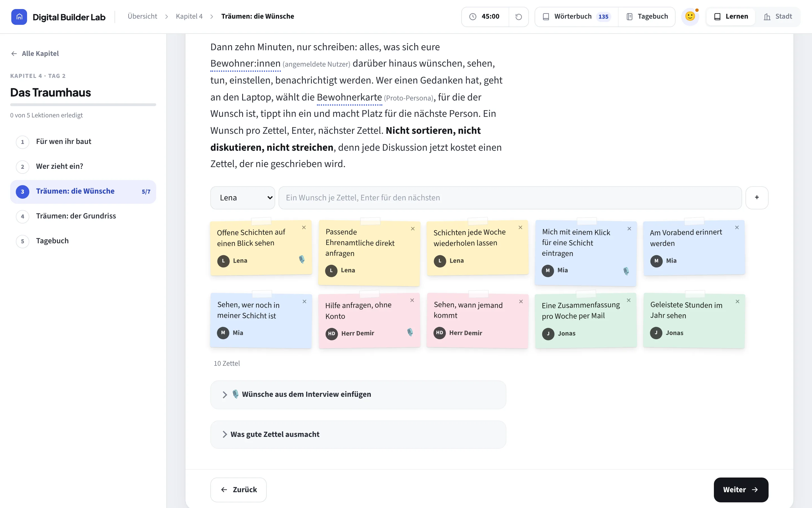812x508 pixels.
Task: Open lesson 4 Träumen: der Grundriss
Action: pos(83,216)
